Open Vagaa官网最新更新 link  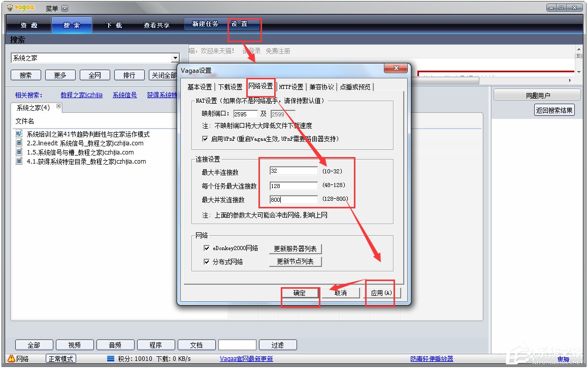[x=246, y=358]
